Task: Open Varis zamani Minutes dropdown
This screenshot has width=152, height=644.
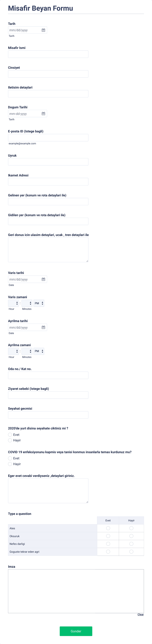Action: [27, 303]
